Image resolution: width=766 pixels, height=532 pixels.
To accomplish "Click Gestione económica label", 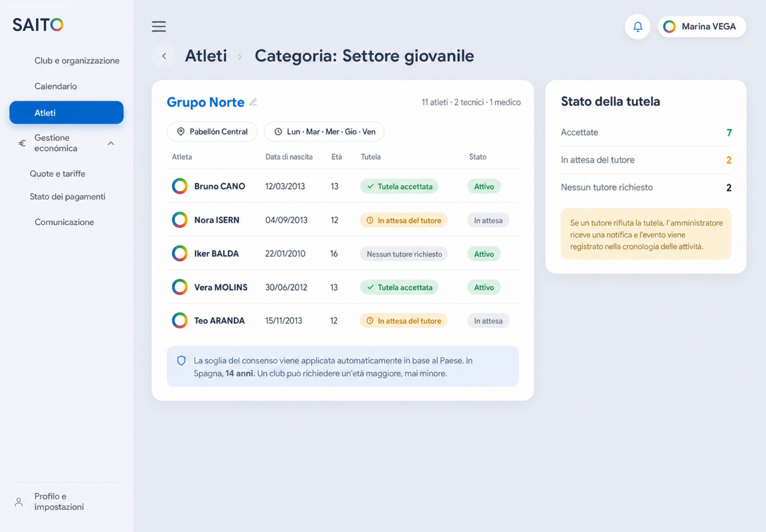I will 56,143.
